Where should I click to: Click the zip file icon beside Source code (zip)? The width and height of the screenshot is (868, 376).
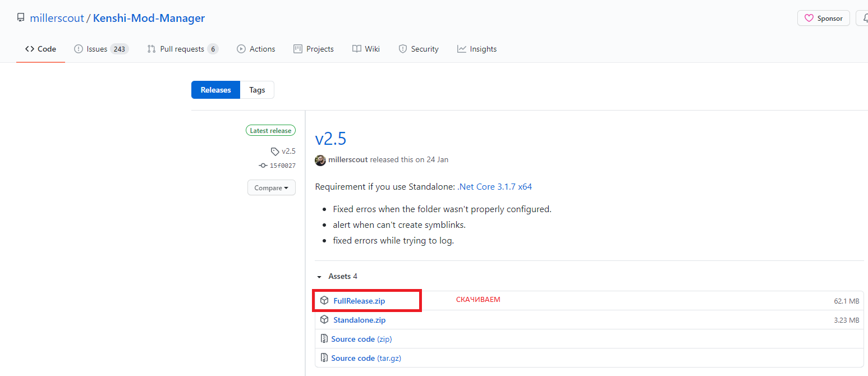[x=324, y=339]
